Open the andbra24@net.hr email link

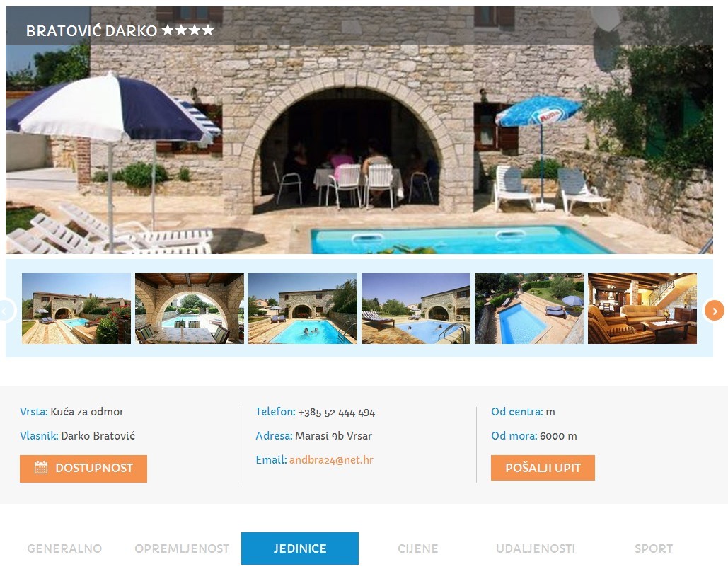(331, 460)
